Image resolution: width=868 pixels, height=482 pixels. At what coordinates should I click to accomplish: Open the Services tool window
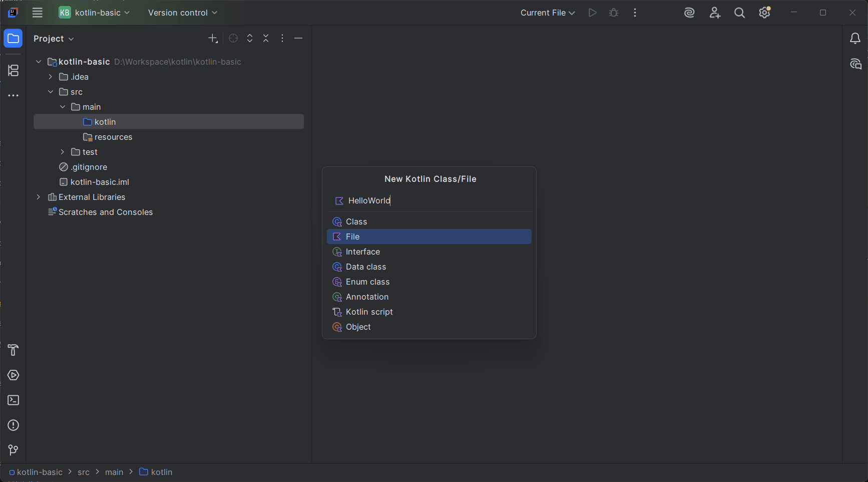click(13, 375)
